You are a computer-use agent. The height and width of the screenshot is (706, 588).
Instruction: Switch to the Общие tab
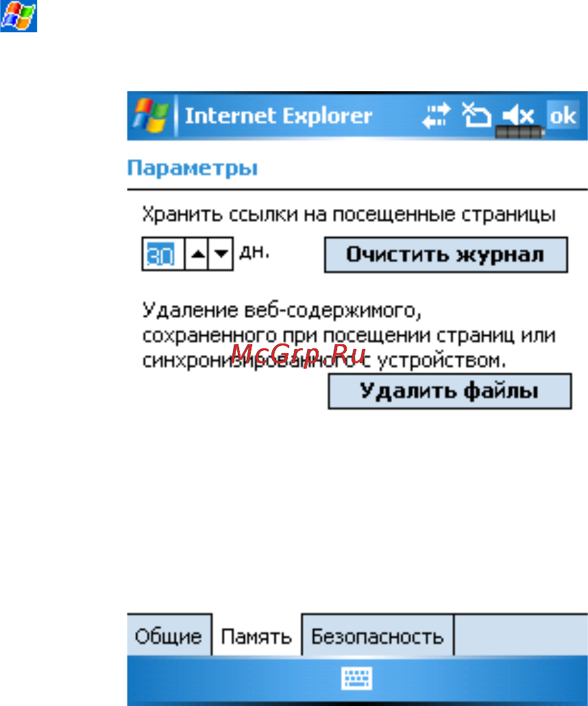point(169,635)
